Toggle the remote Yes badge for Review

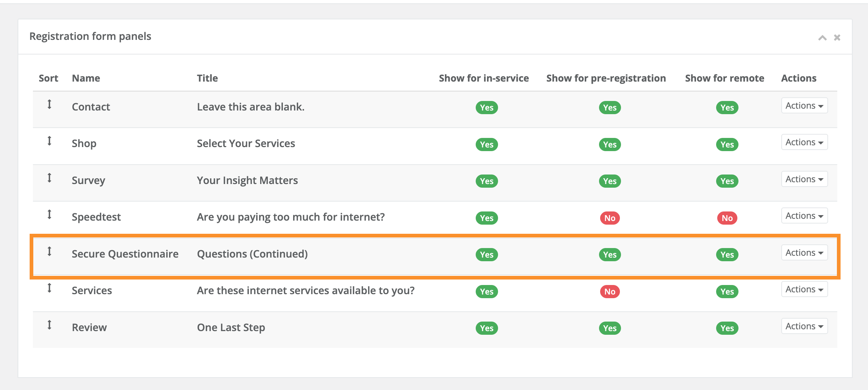point(727,328)
